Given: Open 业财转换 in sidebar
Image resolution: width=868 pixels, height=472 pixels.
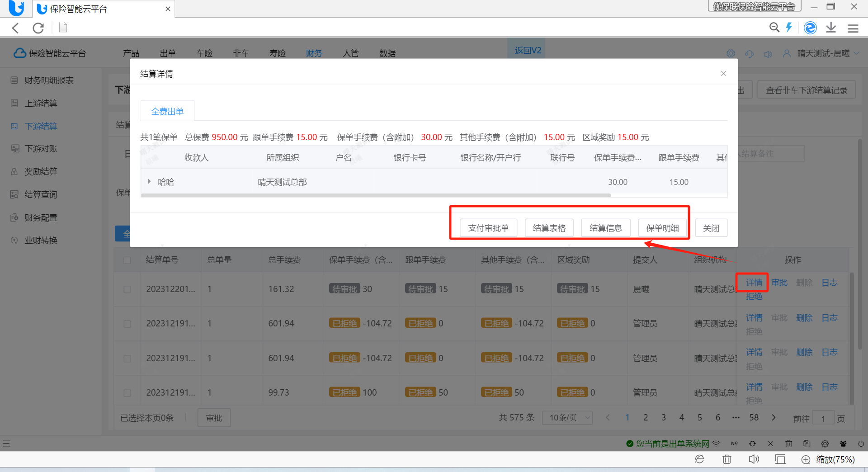Looking at the screenshot, I should [x=41, y=241].
